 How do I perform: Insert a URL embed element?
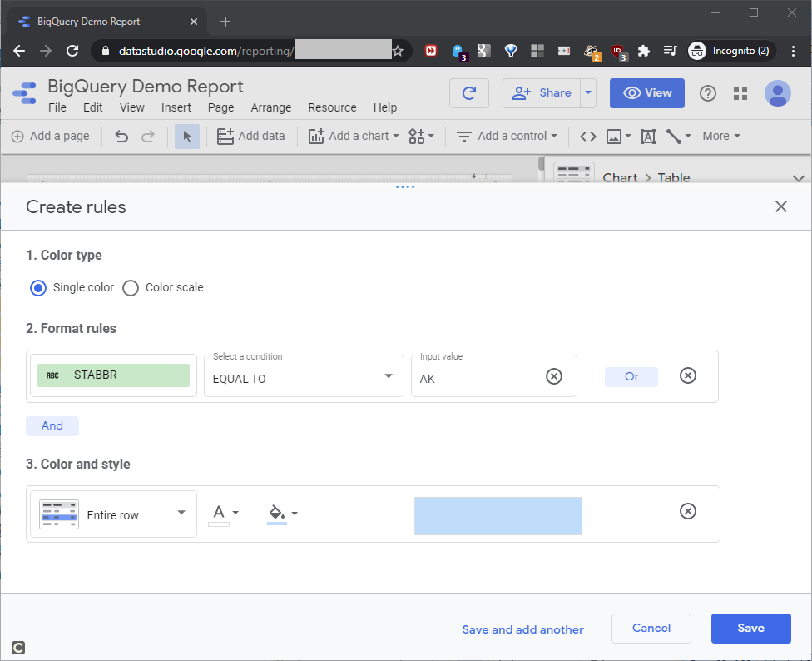pos(587,137)
